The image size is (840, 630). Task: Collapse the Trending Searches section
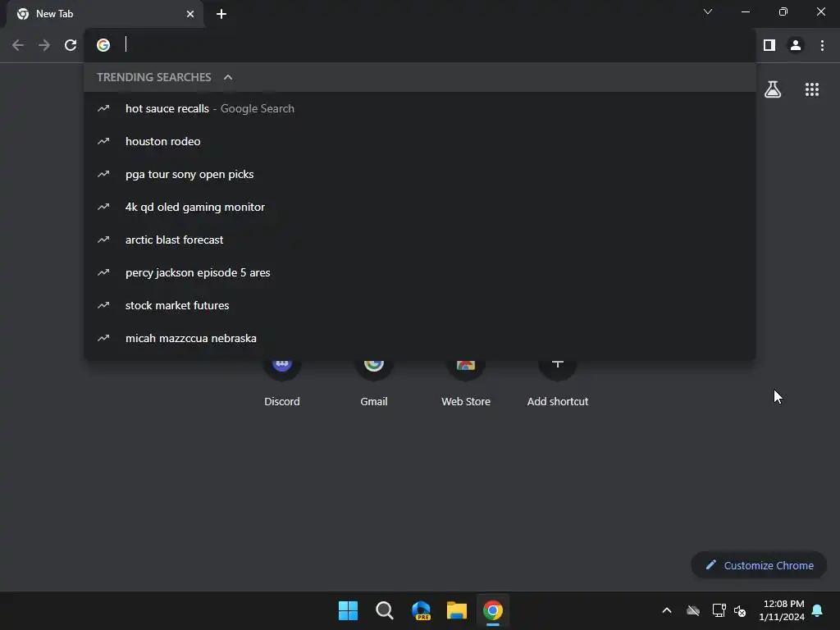pyautogui.click(x=228, y=77)
